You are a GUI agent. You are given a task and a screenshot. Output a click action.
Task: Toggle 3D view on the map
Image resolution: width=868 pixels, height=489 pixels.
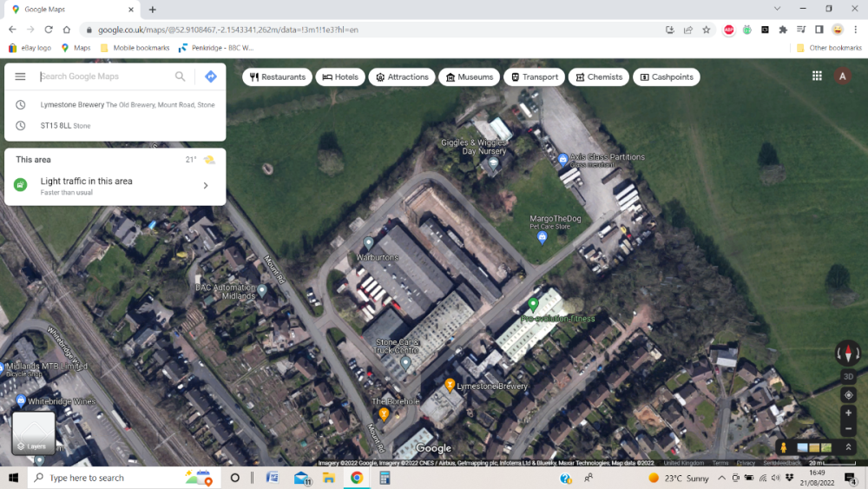(x=848, y=377)
